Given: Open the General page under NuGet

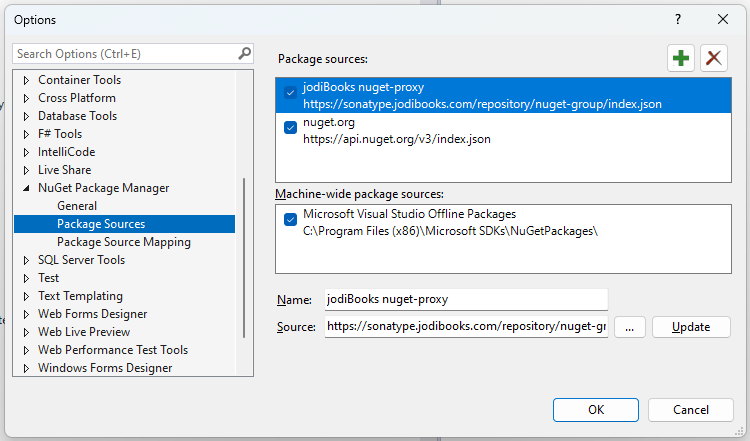Looking at the screenshot, I should 77,206.
